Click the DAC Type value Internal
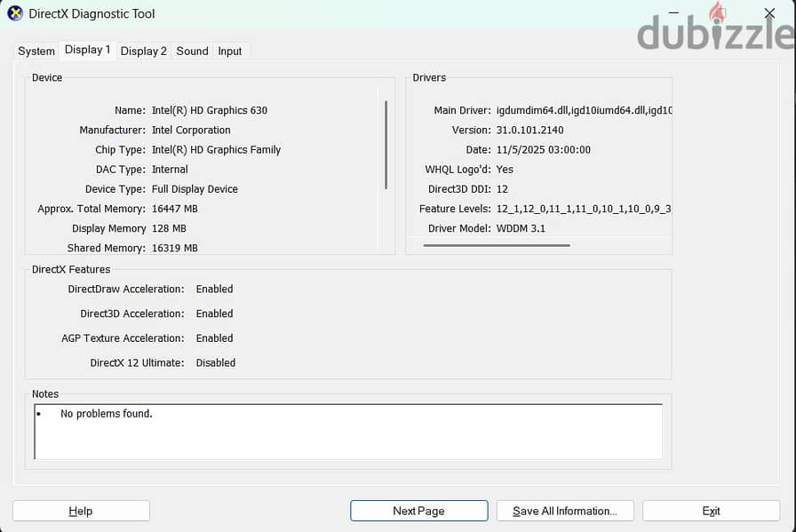Viewport: 796px width, 532px height. [170, 170]
